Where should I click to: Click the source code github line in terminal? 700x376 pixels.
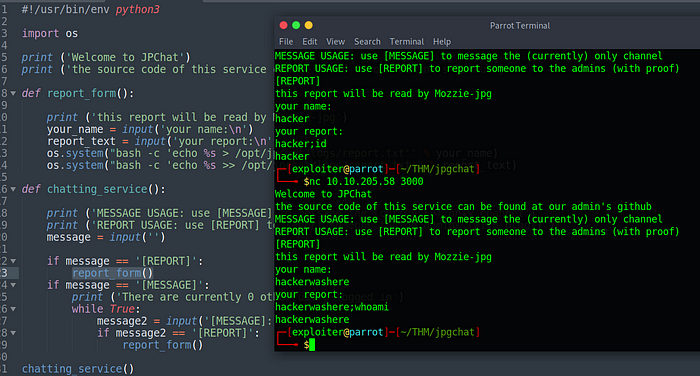tap(463, 207)
